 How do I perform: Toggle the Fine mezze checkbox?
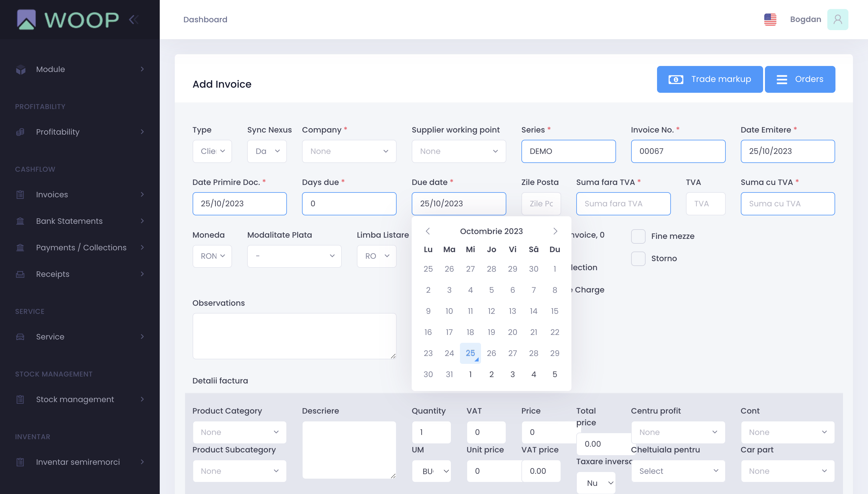(x=638, y=236)
